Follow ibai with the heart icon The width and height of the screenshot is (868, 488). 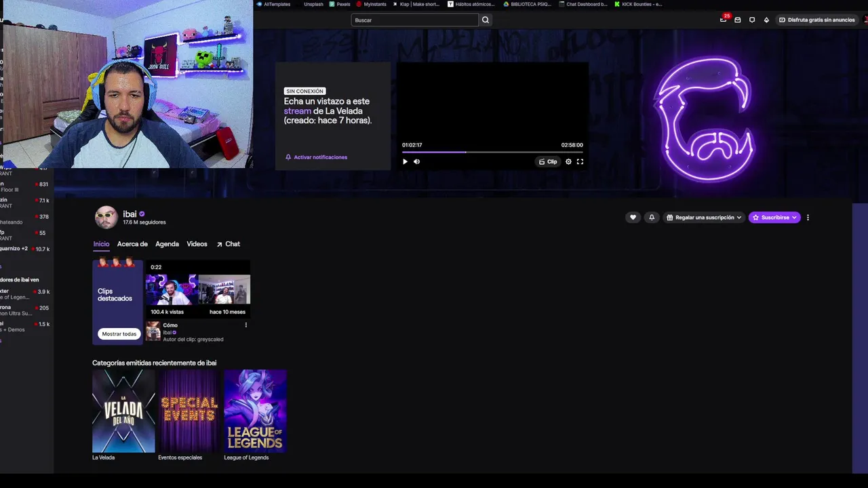(633, 218)
